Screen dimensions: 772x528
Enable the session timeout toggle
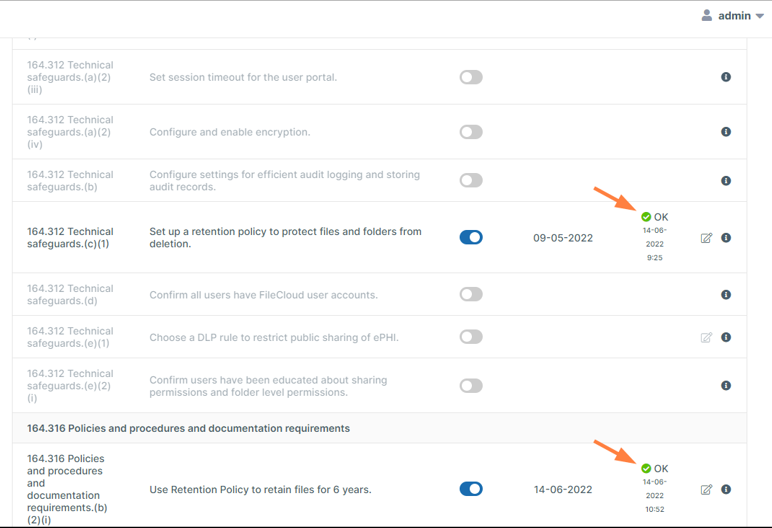pos(471,77)
